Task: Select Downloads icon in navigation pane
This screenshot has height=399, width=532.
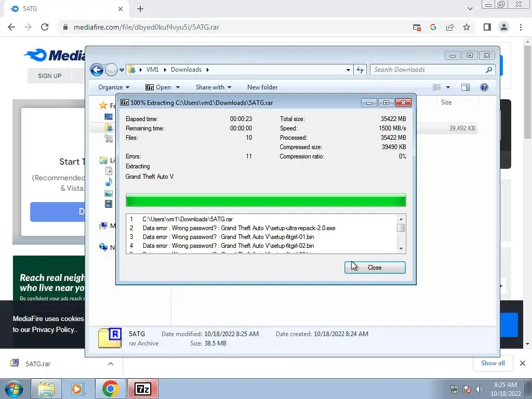Action: tap(109, 127)
